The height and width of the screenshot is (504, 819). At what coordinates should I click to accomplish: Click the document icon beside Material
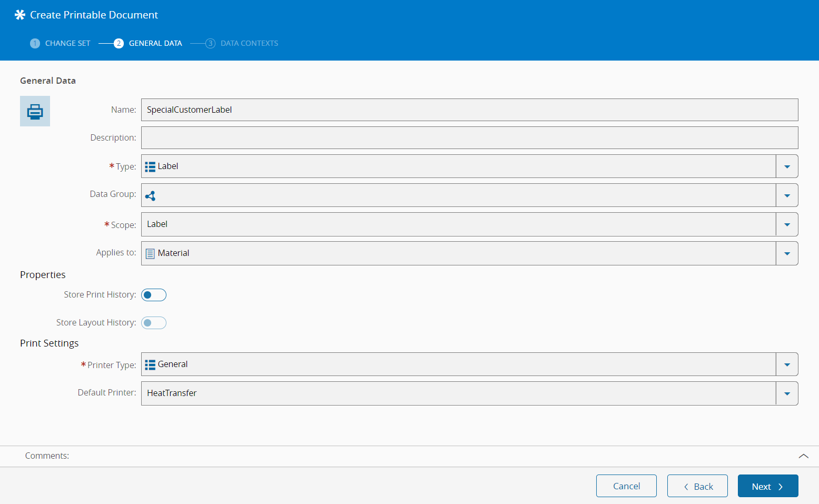click(x=150, y=253)
